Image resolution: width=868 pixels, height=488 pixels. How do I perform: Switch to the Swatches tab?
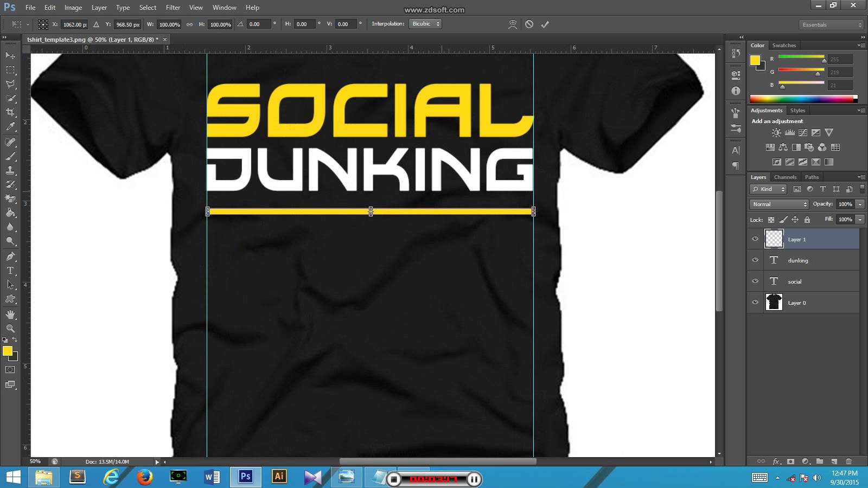pos(784,46)
